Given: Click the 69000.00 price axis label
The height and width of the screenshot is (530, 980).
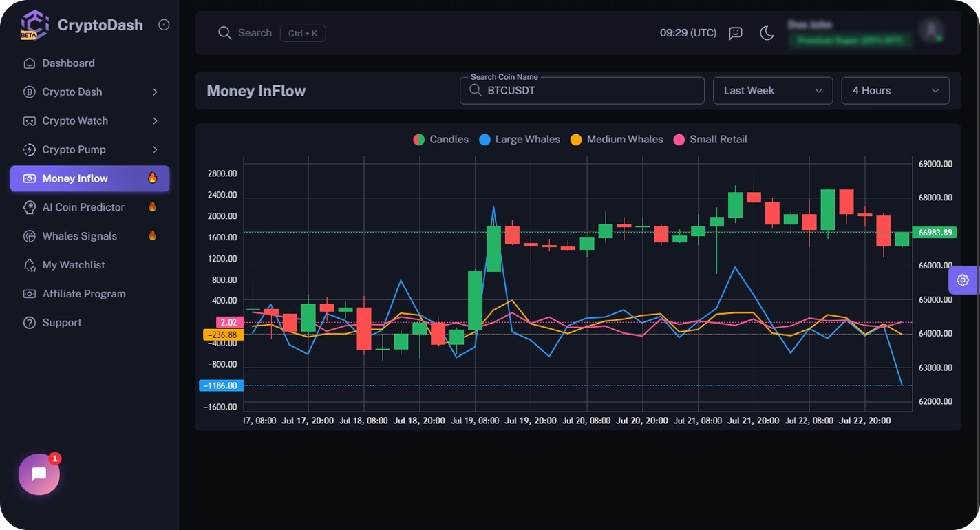Looking at the screenshot, I should (x=935, y=164).
